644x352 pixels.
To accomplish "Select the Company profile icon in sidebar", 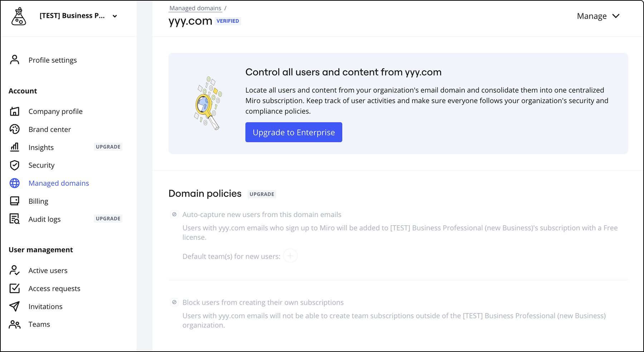I will tap(14, 111).
